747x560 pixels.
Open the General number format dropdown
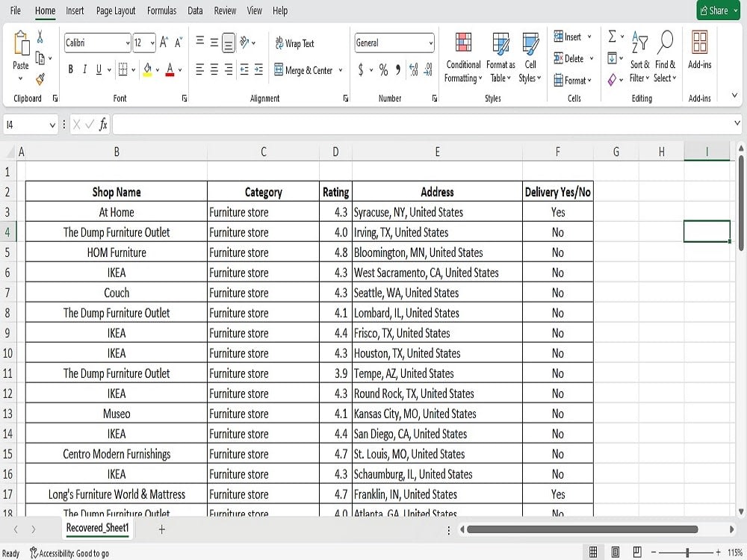tap(431, 41)
